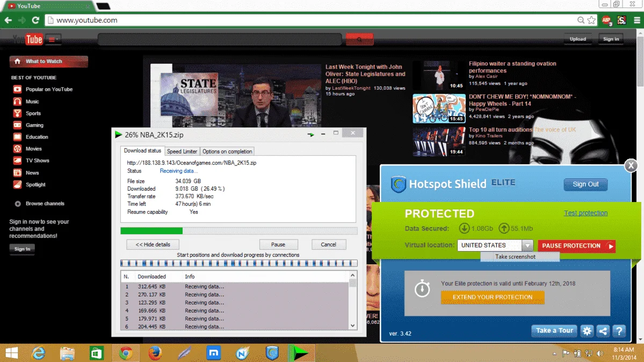Click YouTube Upload button
Screen dimensions: 644x362
click(577, 39)
